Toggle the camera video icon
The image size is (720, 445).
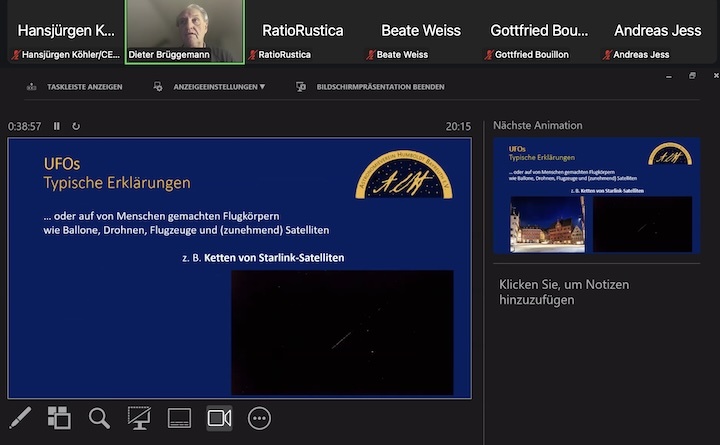click(x=219, y=418)
